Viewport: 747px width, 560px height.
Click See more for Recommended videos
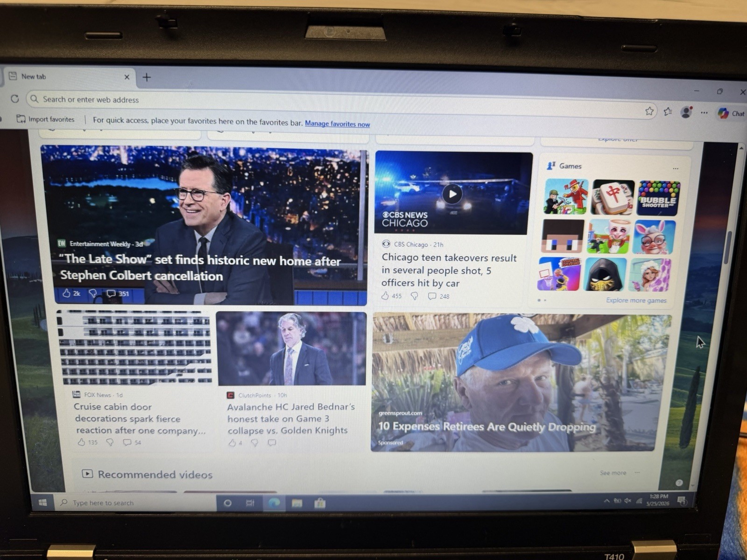pos(613,473)
